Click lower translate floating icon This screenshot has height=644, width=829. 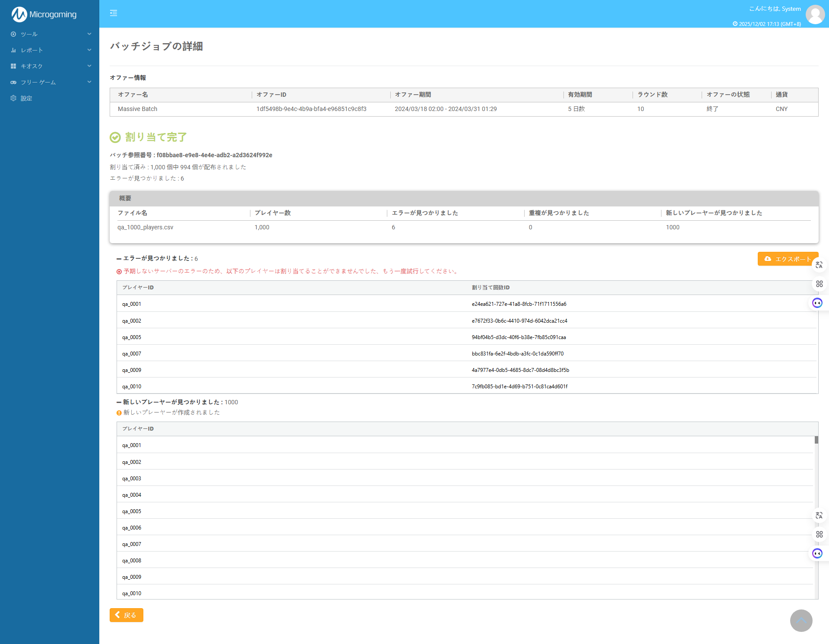click(x=819, y=516)
